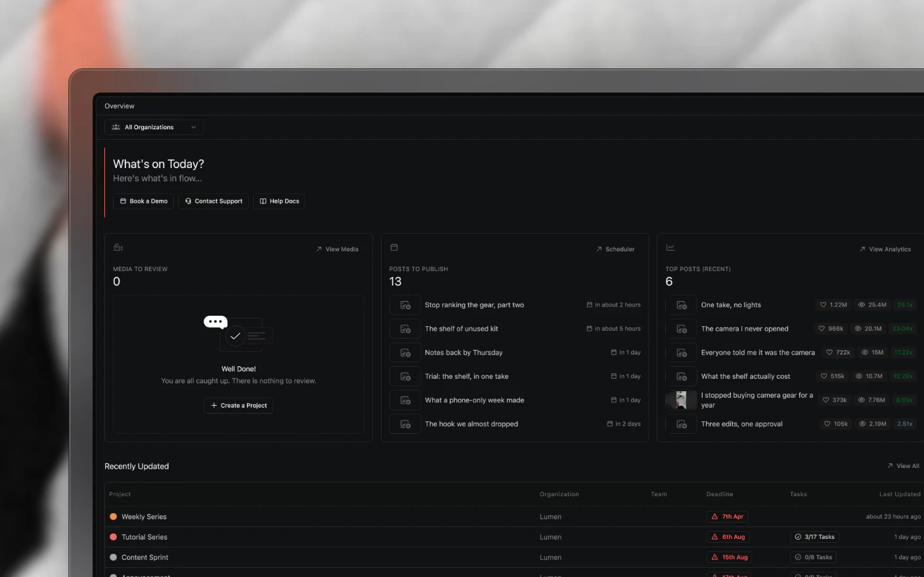
Task: Click the Book a Demo button
Action: [144, 202]
